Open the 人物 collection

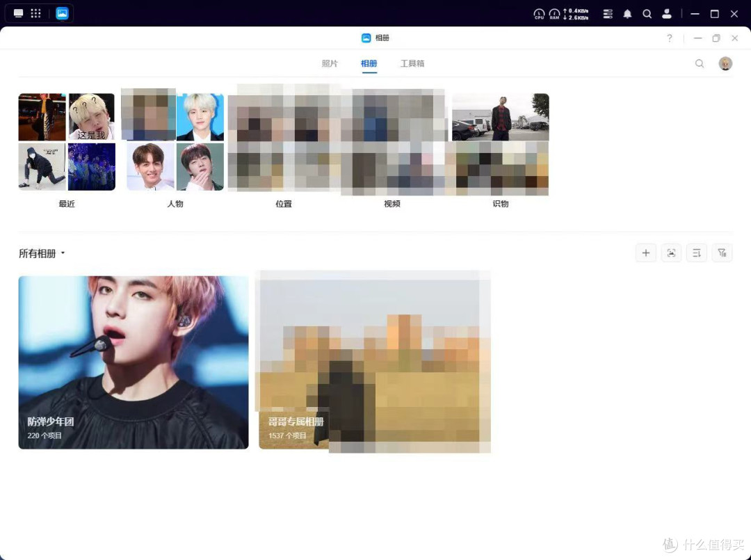(175, 142)
